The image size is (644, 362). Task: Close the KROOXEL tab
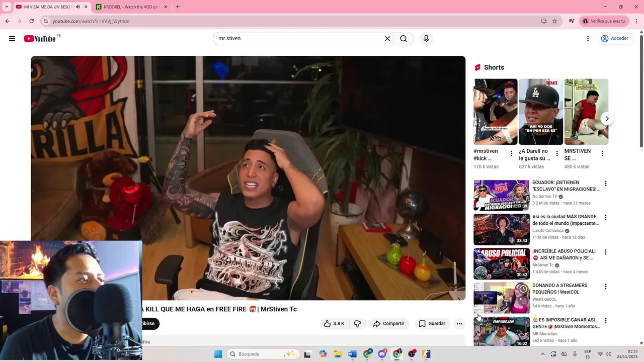(x=166, y=7)
